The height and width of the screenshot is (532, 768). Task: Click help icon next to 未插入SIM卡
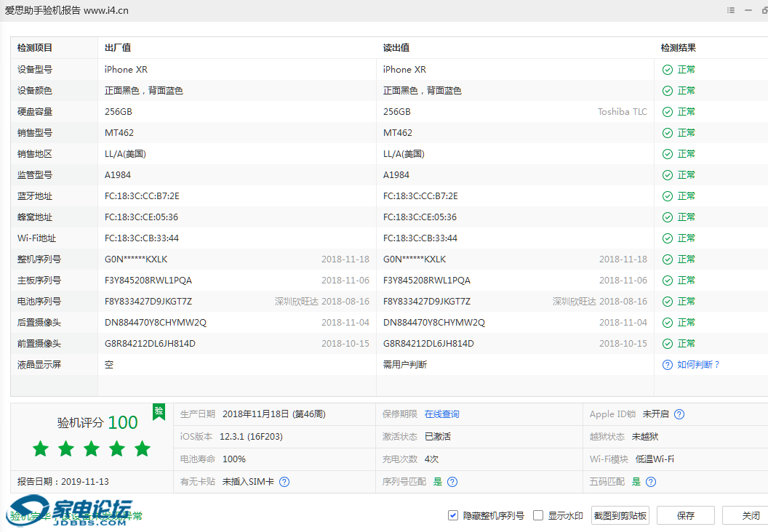[x=284, y=482]
